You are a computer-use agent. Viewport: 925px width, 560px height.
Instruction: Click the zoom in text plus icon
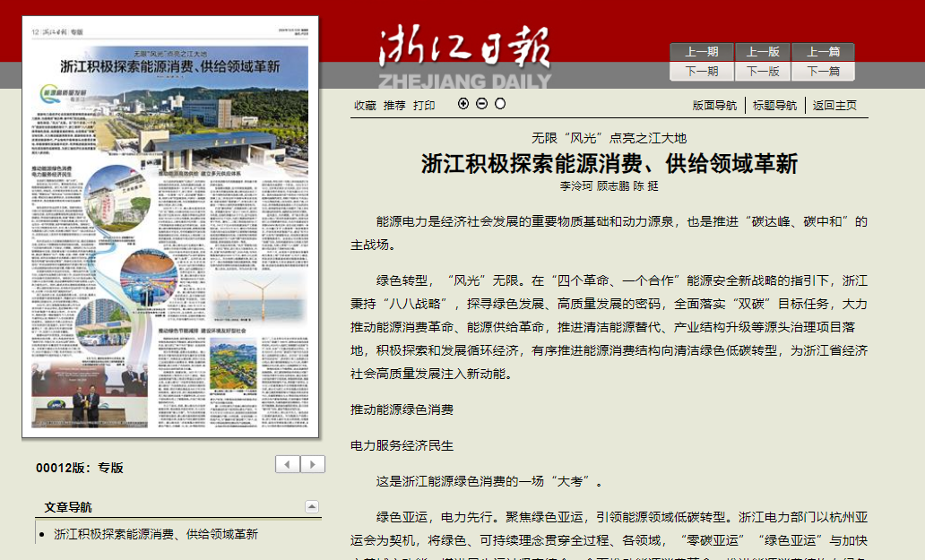click(463, 104)
